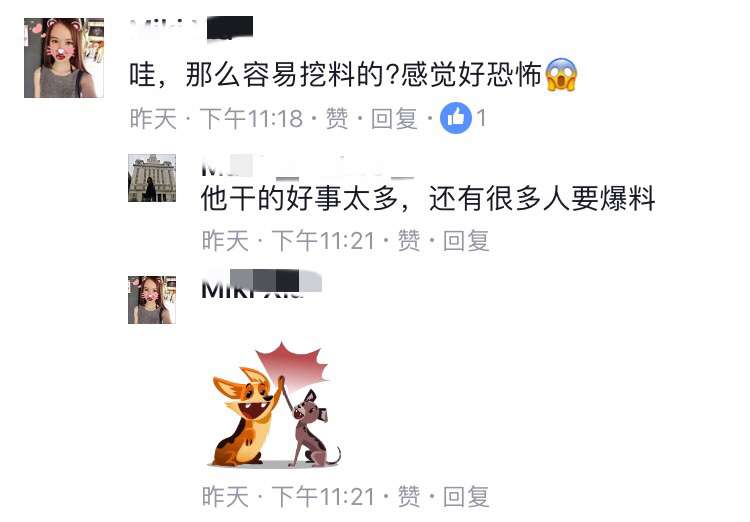
Task: Like the reply about 还有很多人要爆料
Action: point(409,240)
